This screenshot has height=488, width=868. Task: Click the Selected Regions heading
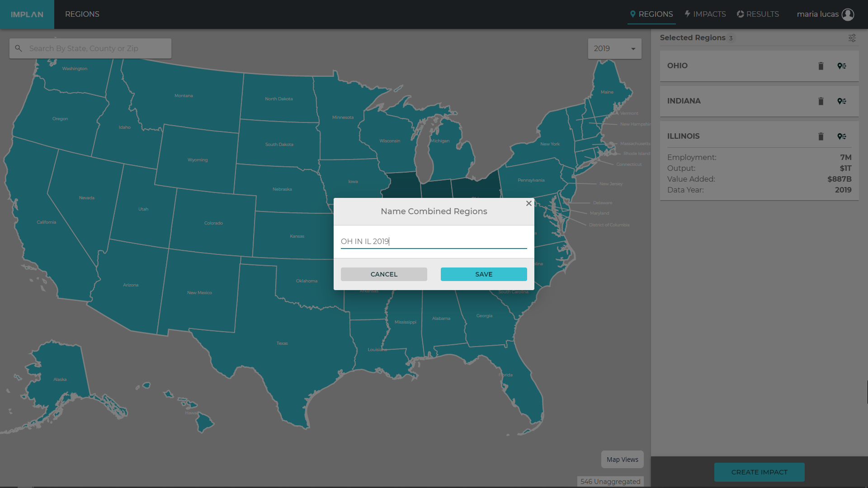(693, 38)
